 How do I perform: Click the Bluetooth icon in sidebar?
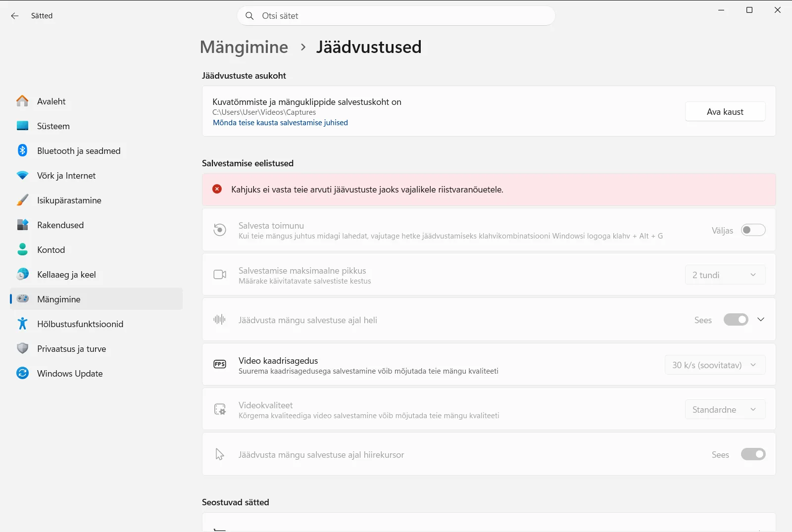pyautogui.click(x=22, y=150)
